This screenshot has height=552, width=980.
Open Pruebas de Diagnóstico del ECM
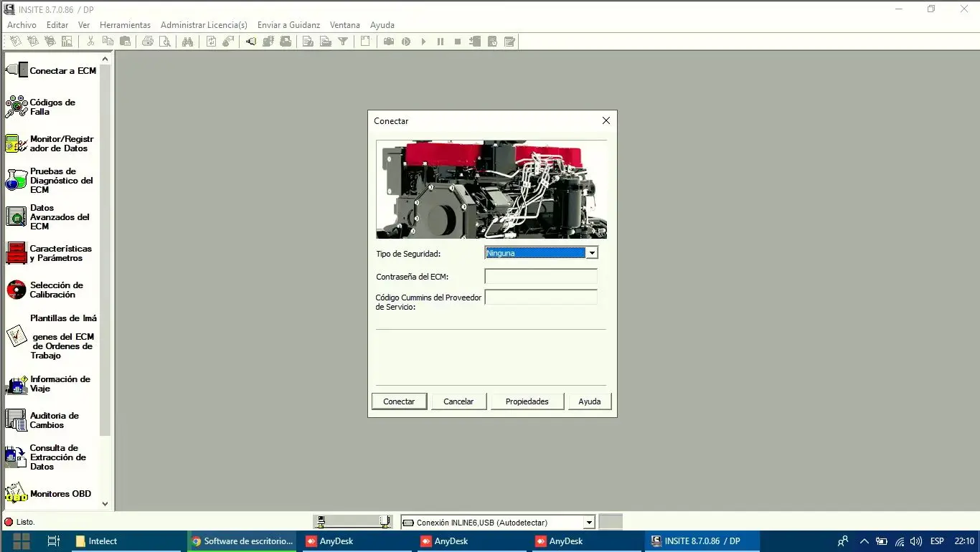pyautogui.click(x=49, y=180)
